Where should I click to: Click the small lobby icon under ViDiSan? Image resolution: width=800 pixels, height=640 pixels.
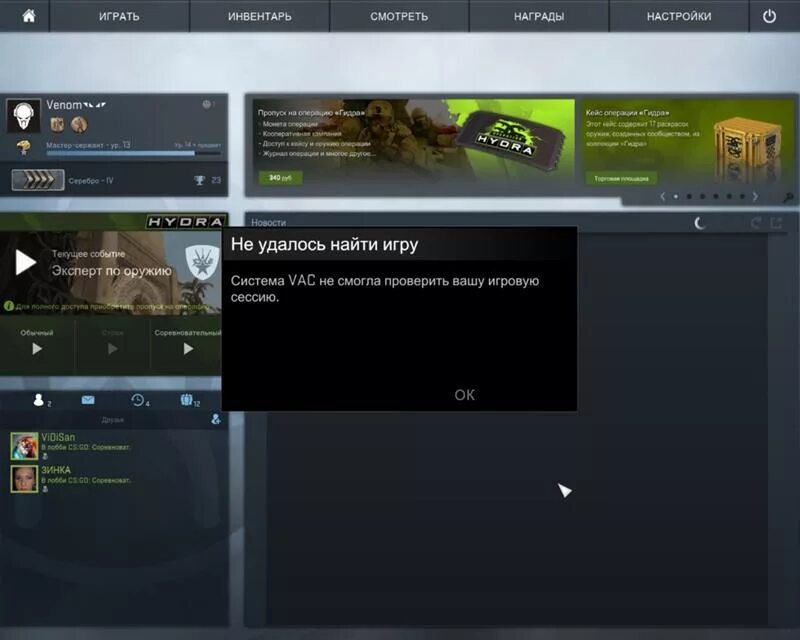[45, 456]
